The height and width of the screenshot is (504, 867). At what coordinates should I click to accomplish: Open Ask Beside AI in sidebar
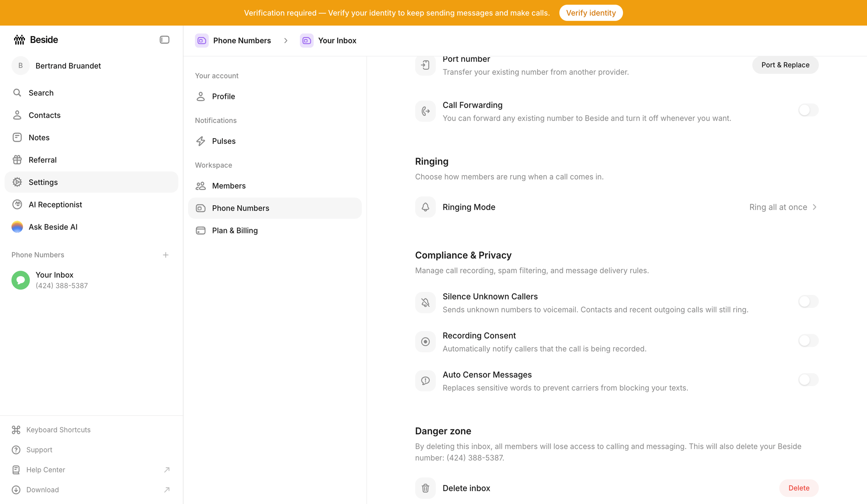(x=91, y=227)
